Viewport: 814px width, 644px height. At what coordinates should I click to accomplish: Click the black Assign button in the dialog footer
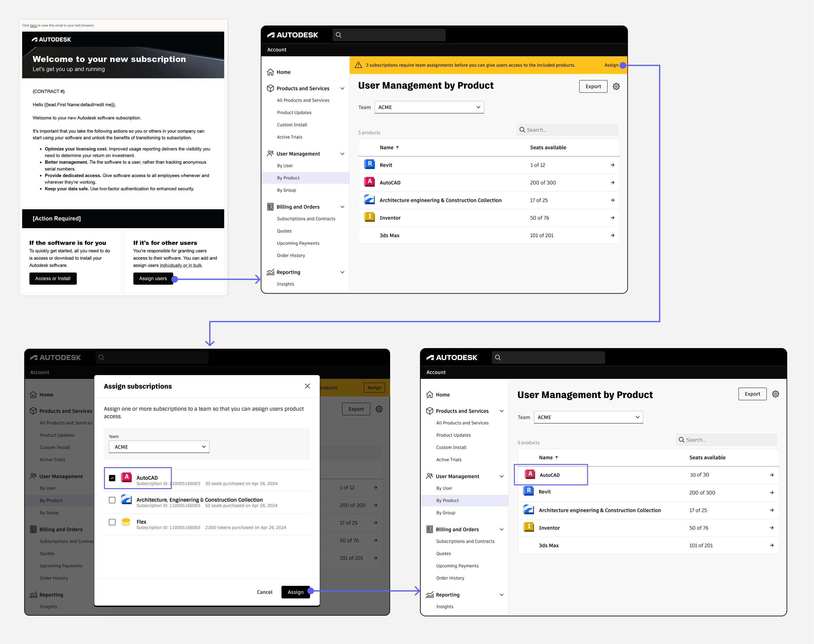[296, 592]
